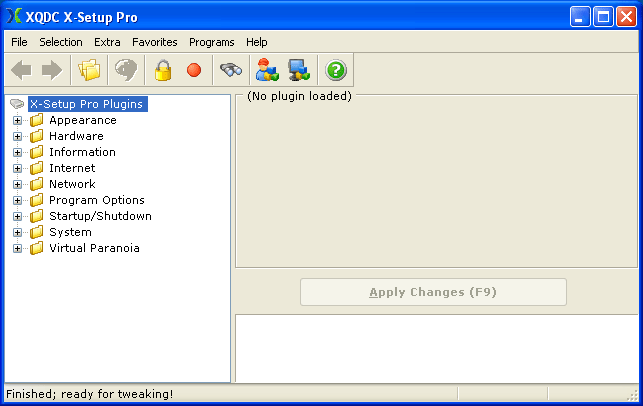Select the Network label in the tree
This screenshot has width=643, height=406.
pyautogui.click(x=72, y=184)
